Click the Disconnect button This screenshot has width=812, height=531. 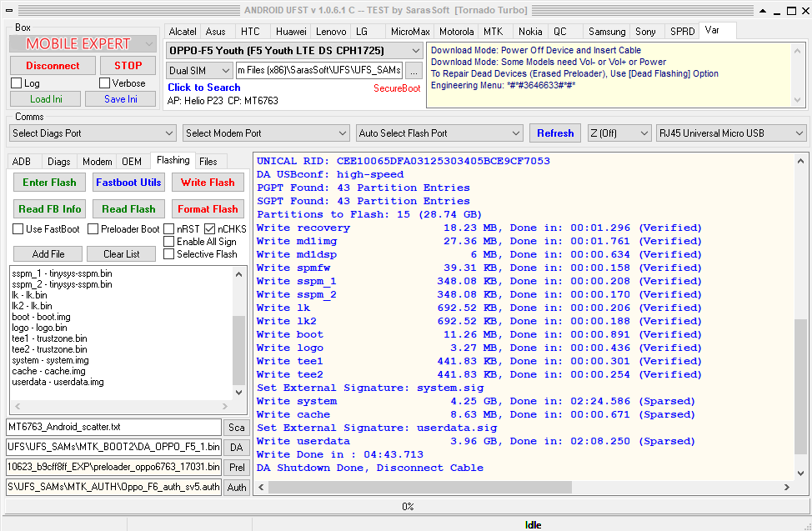(53, 66)
